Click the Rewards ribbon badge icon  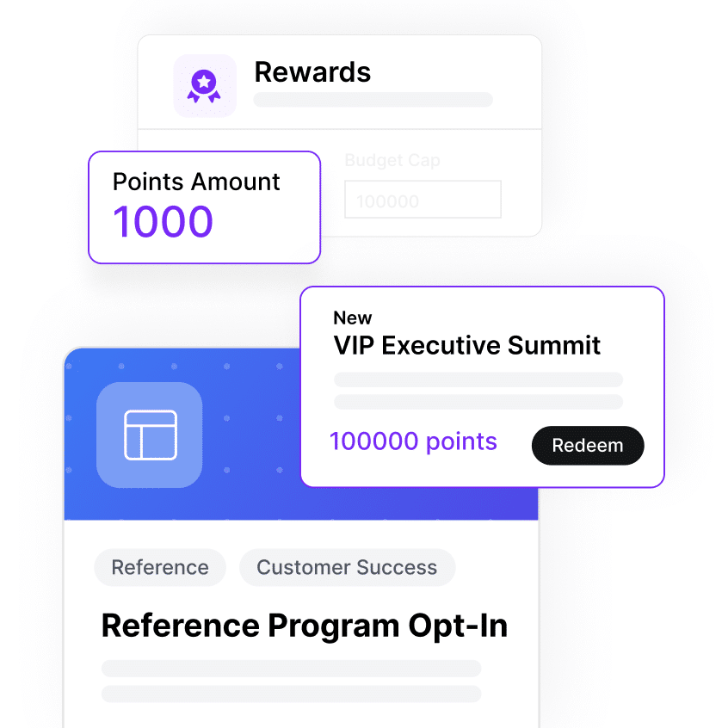205,86
